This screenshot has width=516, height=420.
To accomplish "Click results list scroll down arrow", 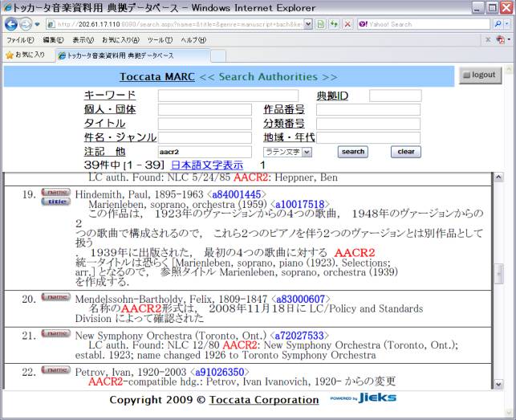I will click(x=498, y=384).
